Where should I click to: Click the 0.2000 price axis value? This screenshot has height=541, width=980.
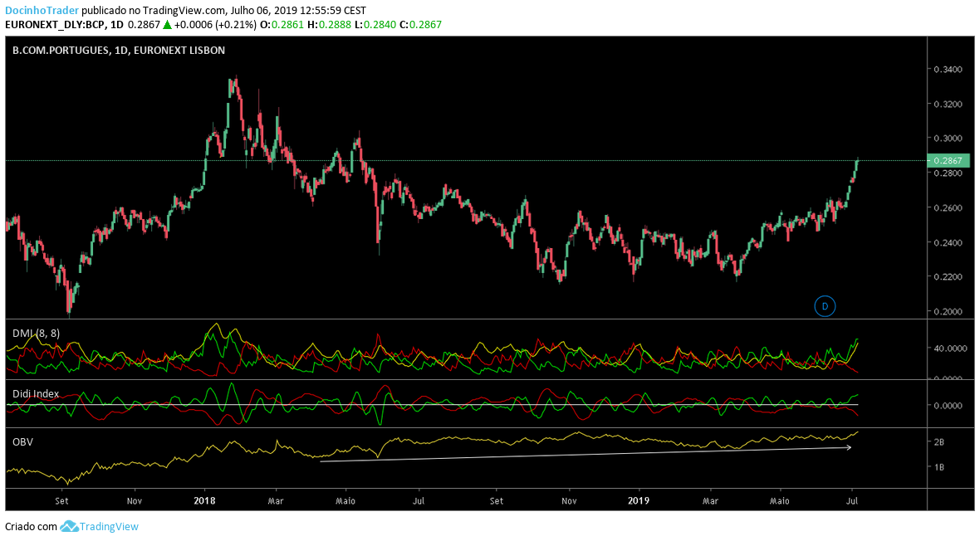[948, 311]
